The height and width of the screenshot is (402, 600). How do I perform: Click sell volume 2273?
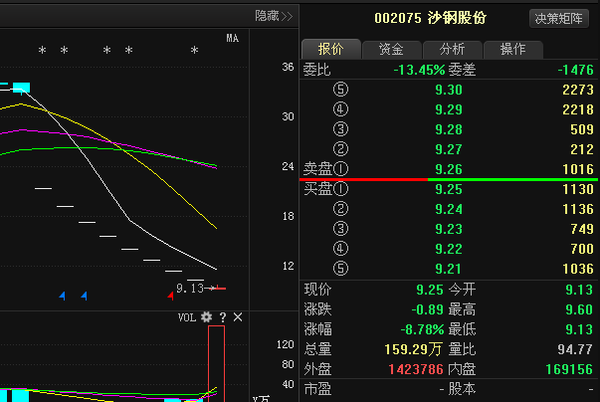pos(578,90)
